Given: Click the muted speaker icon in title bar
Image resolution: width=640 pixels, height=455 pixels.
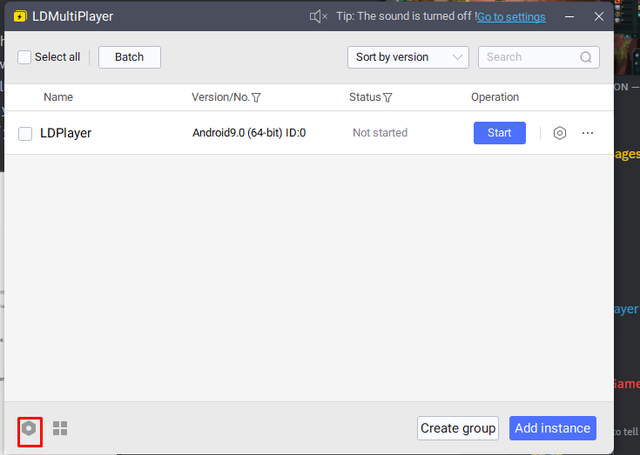Looking at the screenshot, I should point(318,17).
